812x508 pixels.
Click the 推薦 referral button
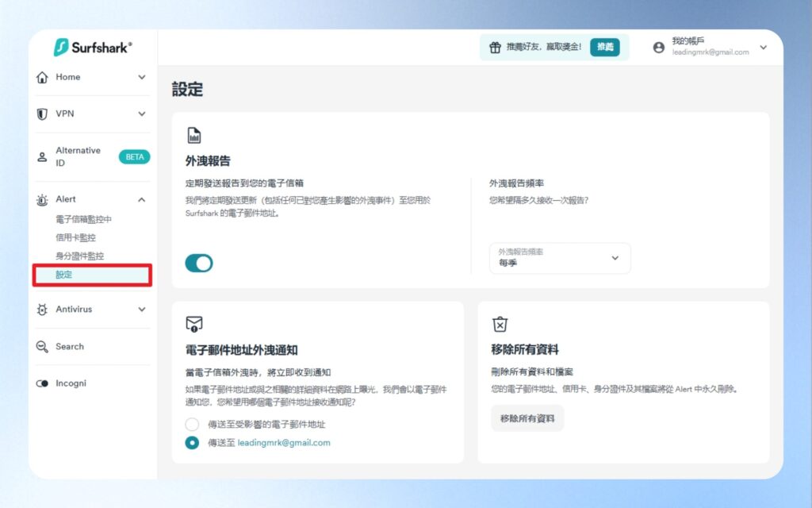pyautogui.click(x=605, y=47)
